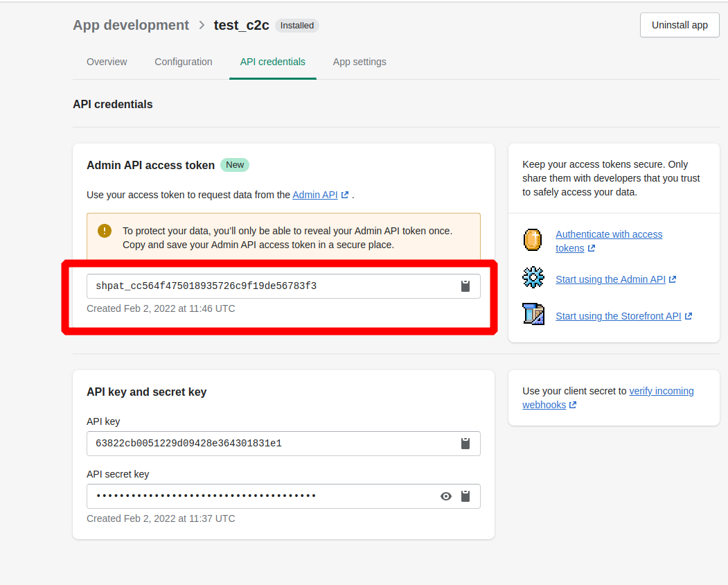Follow the Authenticate with access tokens link
This screenshot has width=728, height=585.
point(608,234)
